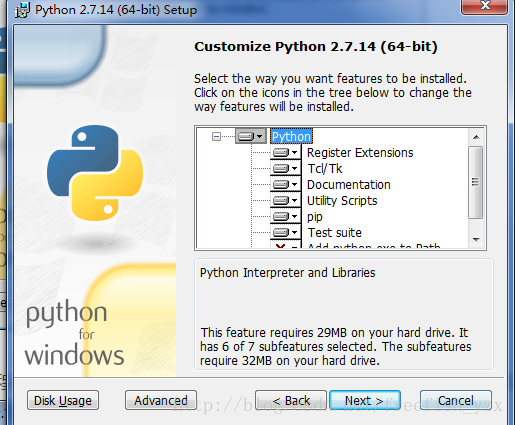Click the feature list scrollbar thumb

coord(476,182)
